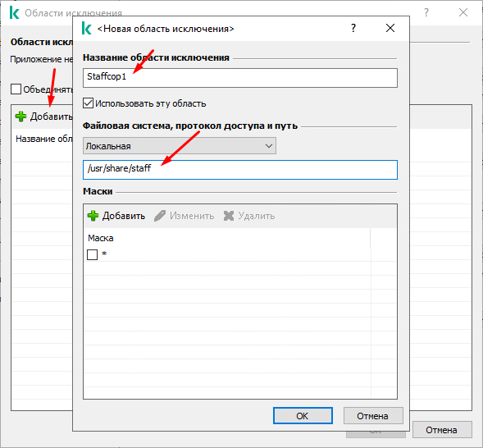Click 'Добавить' in the Masks toolbar
Image resolution: width=483 pixels, height=448 pixels.
coord(124,216)
